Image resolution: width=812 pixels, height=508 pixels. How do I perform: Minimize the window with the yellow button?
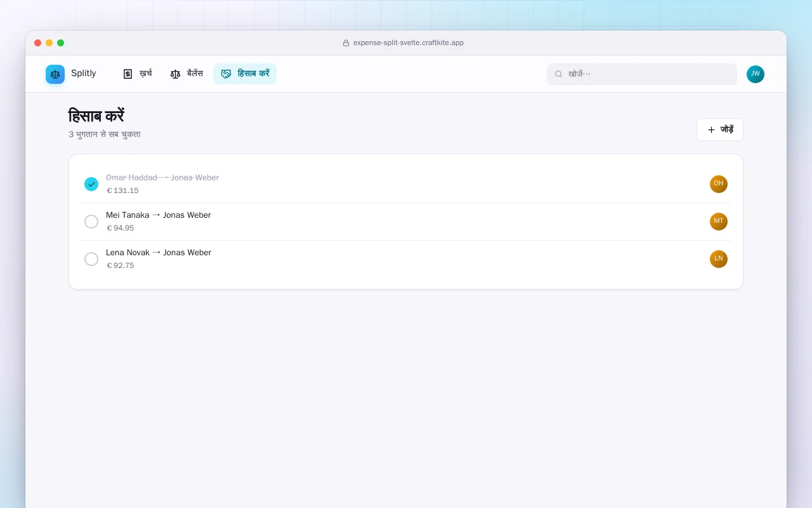click(49, 43)
